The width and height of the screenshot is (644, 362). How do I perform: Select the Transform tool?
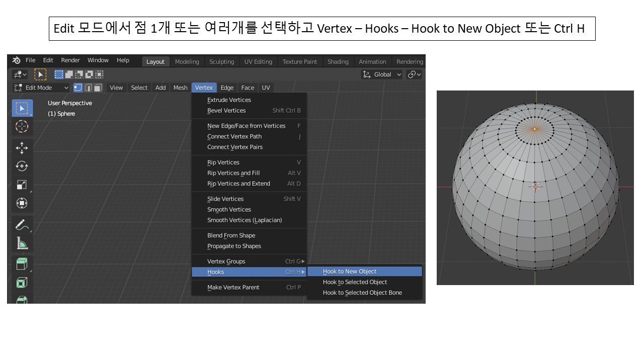(22, 203)
